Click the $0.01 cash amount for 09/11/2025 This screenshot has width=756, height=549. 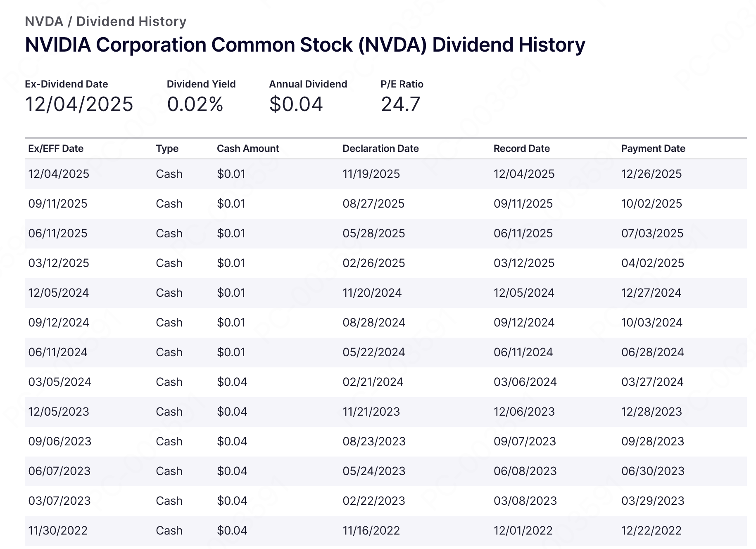pos(231,204)
